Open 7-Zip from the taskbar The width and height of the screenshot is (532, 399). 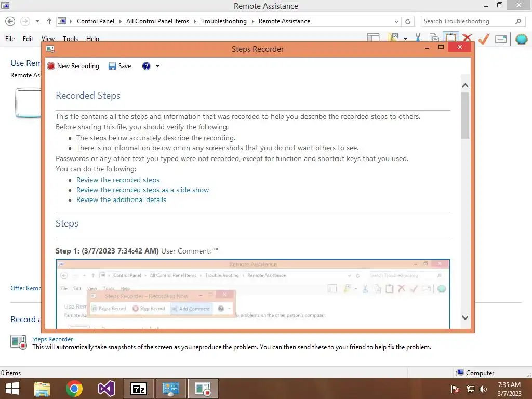click(138, 389)
